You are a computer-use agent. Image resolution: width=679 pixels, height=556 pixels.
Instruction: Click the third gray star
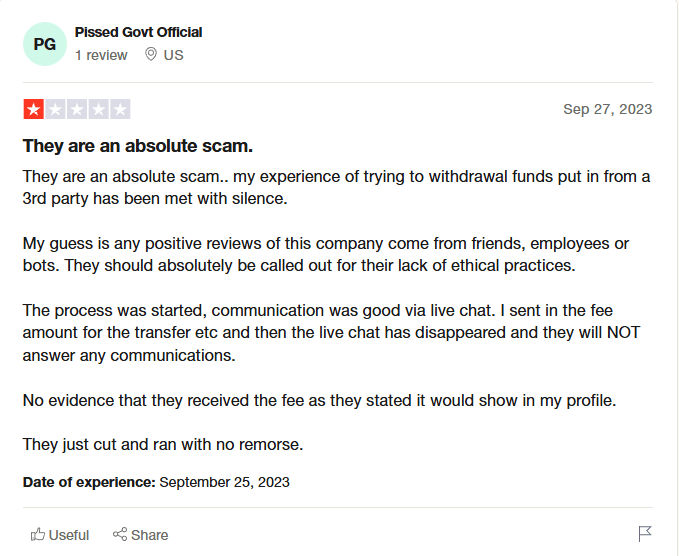click(x=77, y=109)
